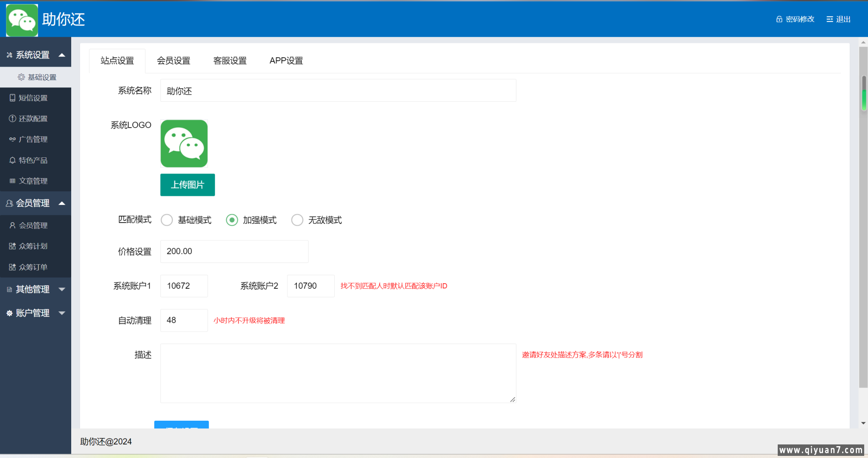Click the 特色产品 bell icon
The width and height of the screenshot is (868, 458).
pos(12,160)
